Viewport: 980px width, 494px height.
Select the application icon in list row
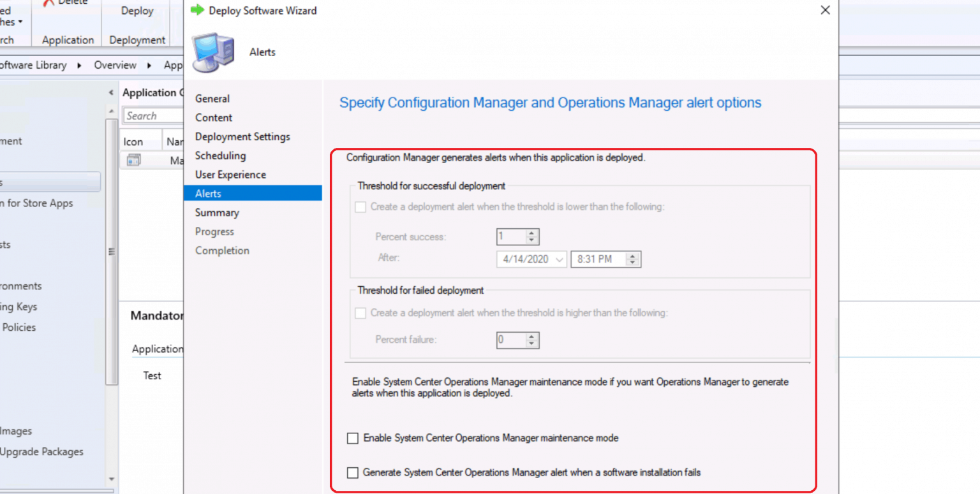[x=133, y=161]
